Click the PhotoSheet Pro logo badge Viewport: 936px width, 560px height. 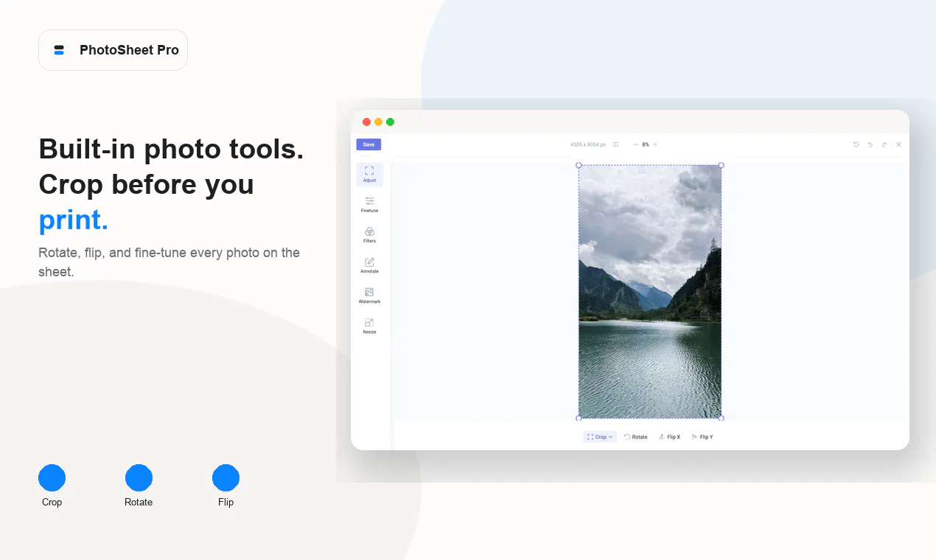point(113,50)
